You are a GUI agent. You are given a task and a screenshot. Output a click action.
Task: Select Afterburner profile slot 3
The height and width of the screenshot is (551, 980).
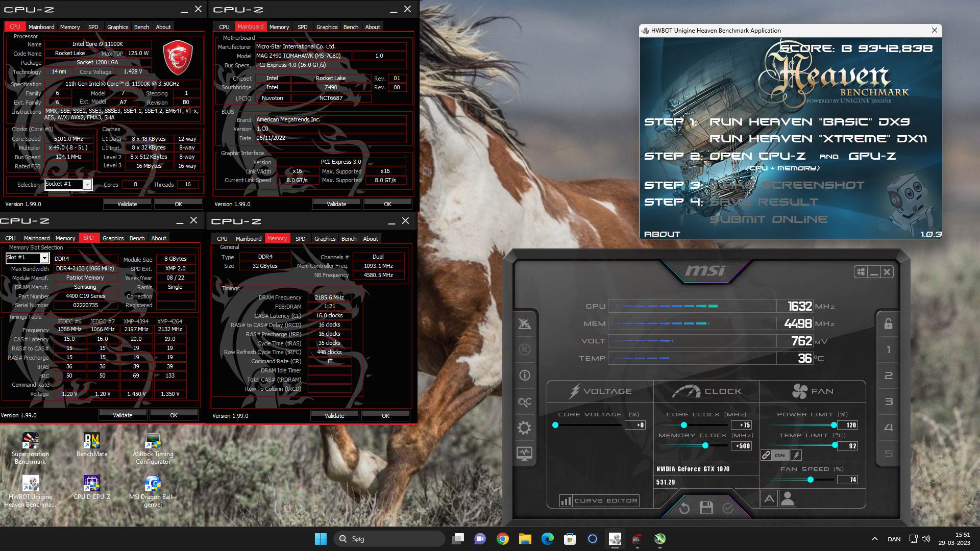(888, 402)
